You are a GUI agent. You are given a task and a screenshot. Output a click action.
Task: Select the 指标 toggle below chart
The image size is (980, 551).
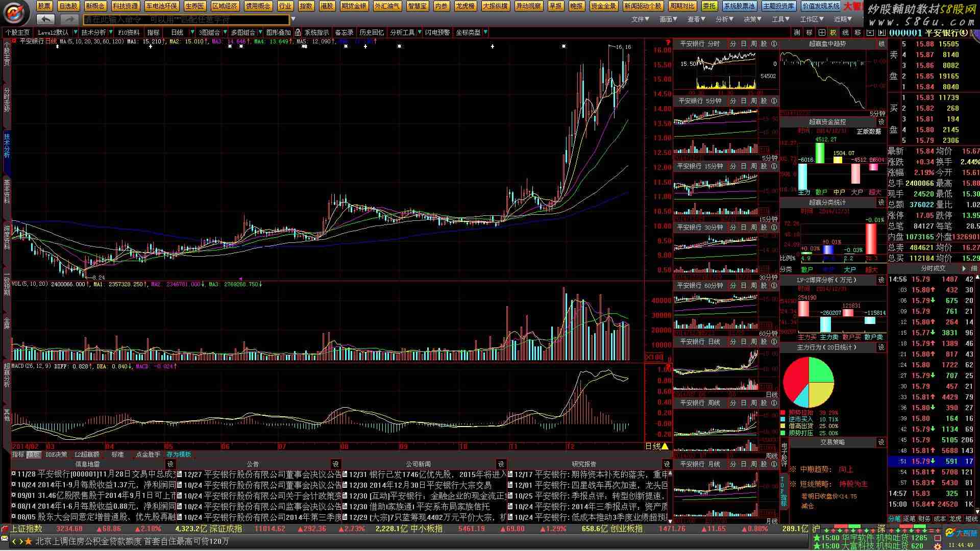pos(18,455)
